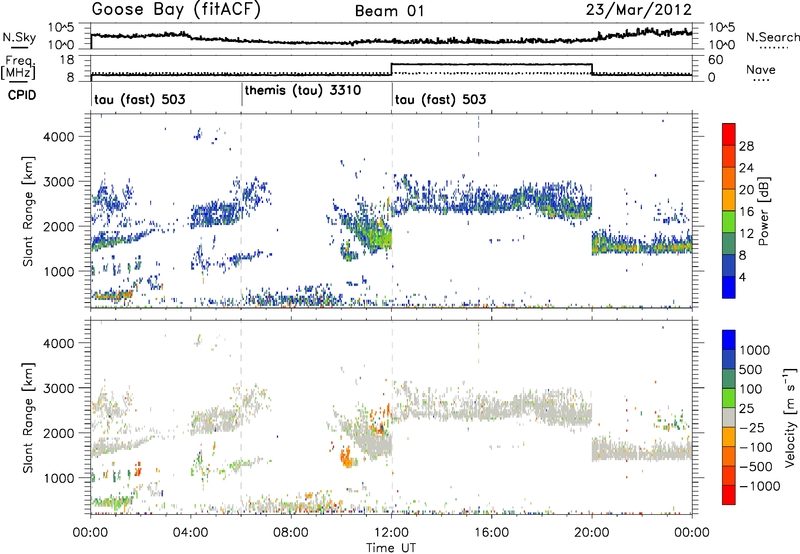Screen dimensions: 800x554
Task: Click the '10^5' left noise axis label
Action: click(x=61, y=27)
